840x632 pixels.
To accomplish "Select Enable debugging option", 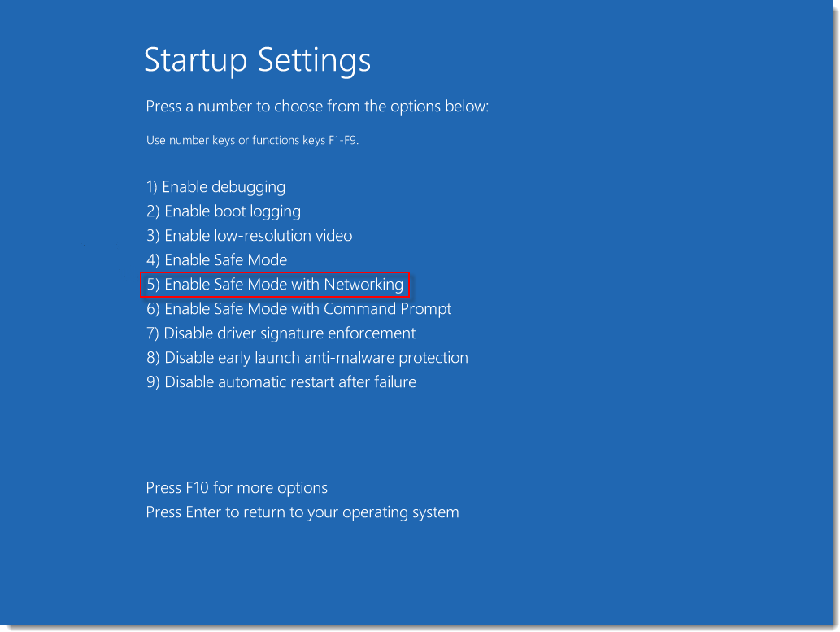I will click(x=215, y=186).
